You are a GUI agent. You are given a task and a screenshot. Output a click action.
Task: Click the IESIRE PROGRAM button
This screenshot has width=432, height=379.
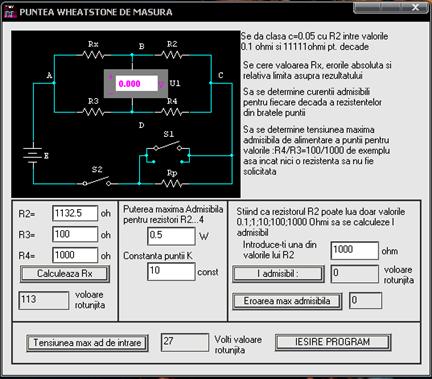pos(333,342)
